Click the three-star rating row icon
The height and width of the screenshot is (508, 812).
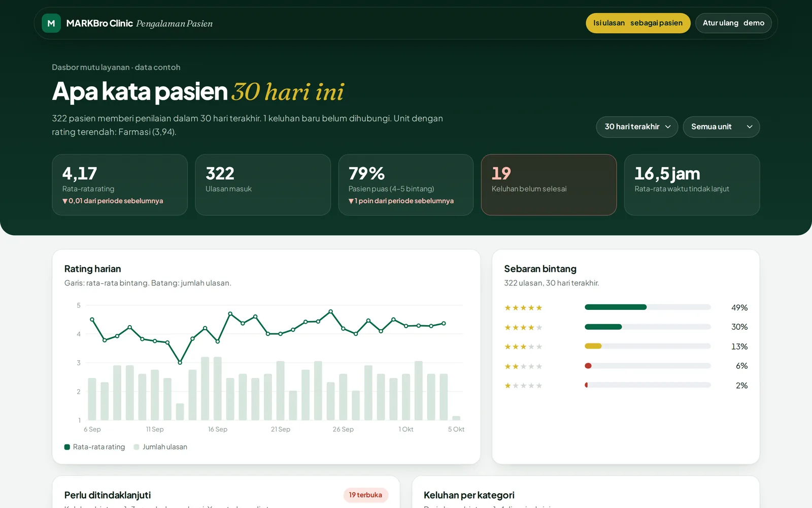pyautogui.click(x=523, y=347)
